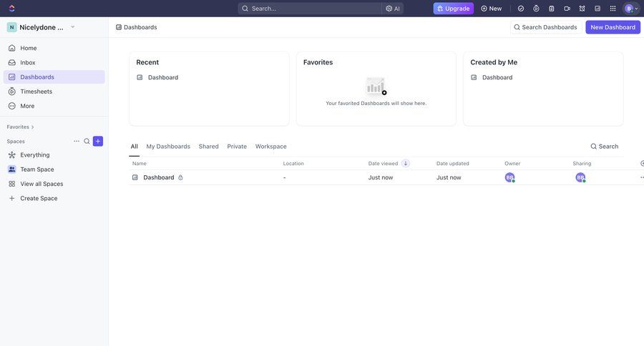
Task: Switch to My Dashboards tab
Action: click(x=168, y=146)
